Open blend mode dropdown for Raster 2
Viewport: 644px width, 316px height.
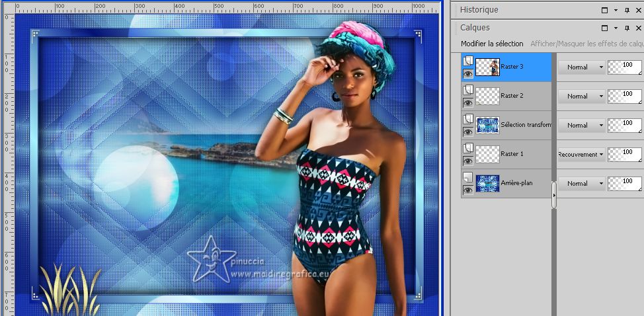pyautogui.click(x=581, y=96)
